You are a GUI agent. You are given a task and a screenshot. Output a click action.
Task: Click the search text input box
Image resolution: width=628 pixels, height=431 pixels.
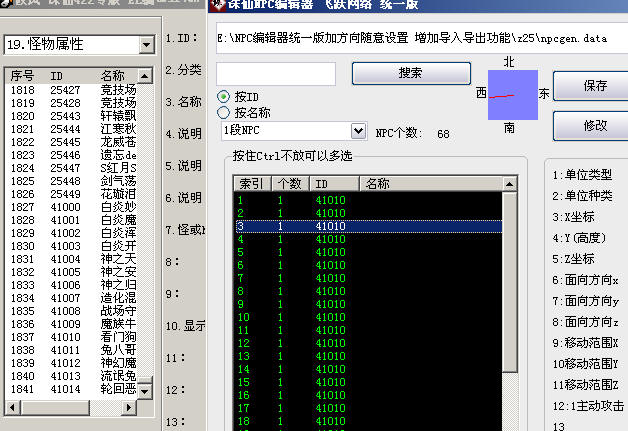click(x=277, y=73)
